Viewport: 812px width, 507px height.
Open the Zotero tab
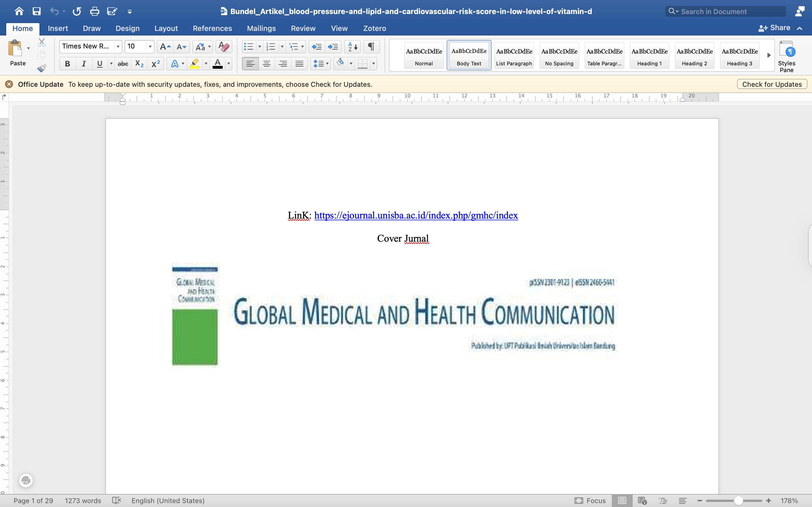[374, 28]
